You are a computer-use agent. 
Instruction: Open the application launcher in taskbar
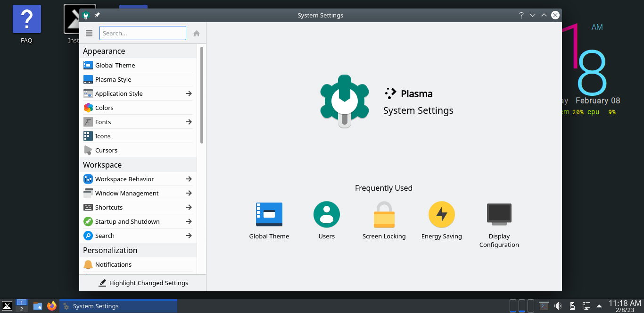point(7,306)
